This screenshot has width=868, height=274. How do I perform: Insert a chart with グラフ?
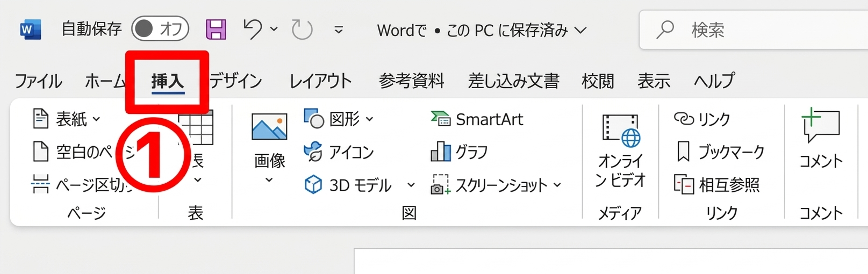pos(460,152)
